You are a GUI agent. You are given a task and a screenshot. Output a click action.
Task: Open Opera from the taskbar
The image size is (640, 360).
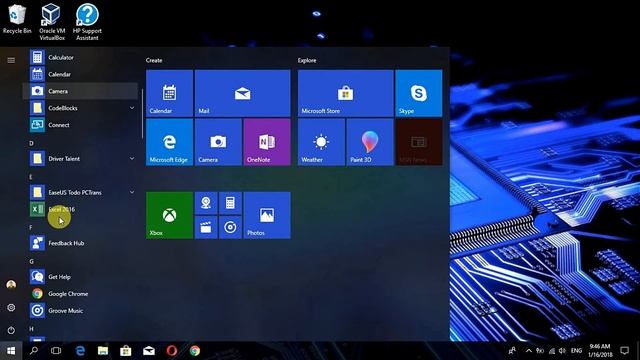coord(172,351)
